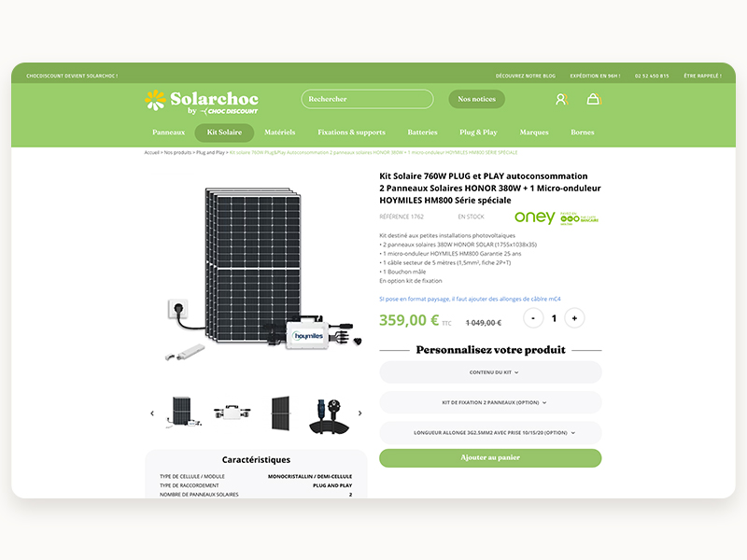747x560 pixels.
Task: Select the Hoymiles micro-inverter thumbnail
Action: point(232,413)
